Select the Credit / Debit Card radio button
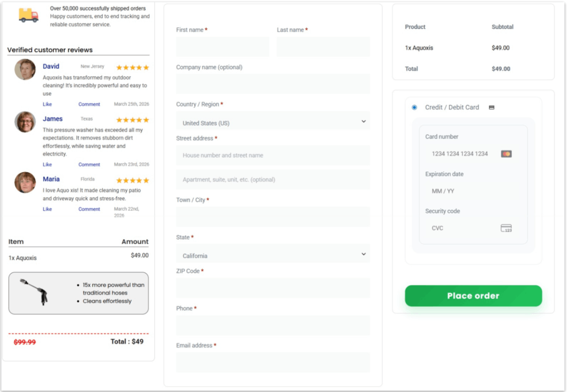Image resolution: width=567 pixels, height=392 pixels. [x=414, y=107]
